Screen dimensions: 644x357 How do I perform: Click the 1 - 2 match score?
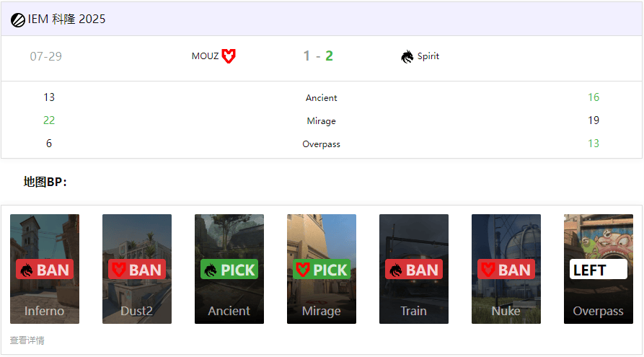[x=318, y=56]
